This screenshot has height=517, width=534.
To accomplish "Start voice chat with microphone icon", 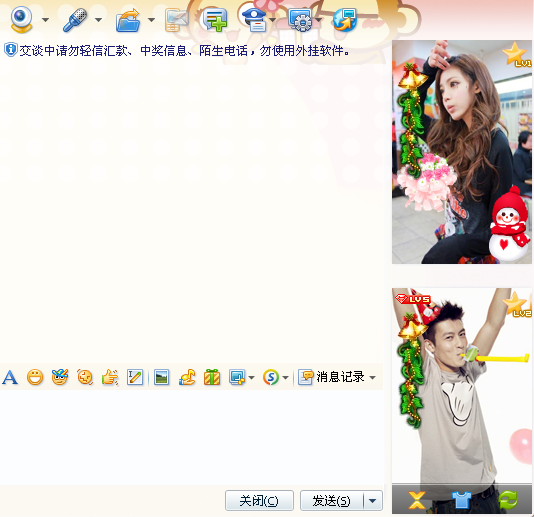I will [75, 20].
